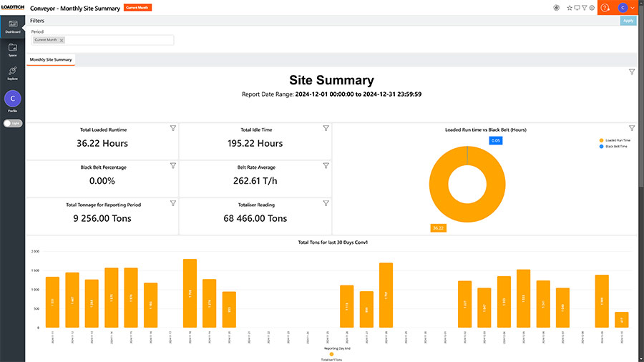The height and width of the screenshot is (362, 644).
Task: Click the monitor display icon in header
Action: (577, 8)
